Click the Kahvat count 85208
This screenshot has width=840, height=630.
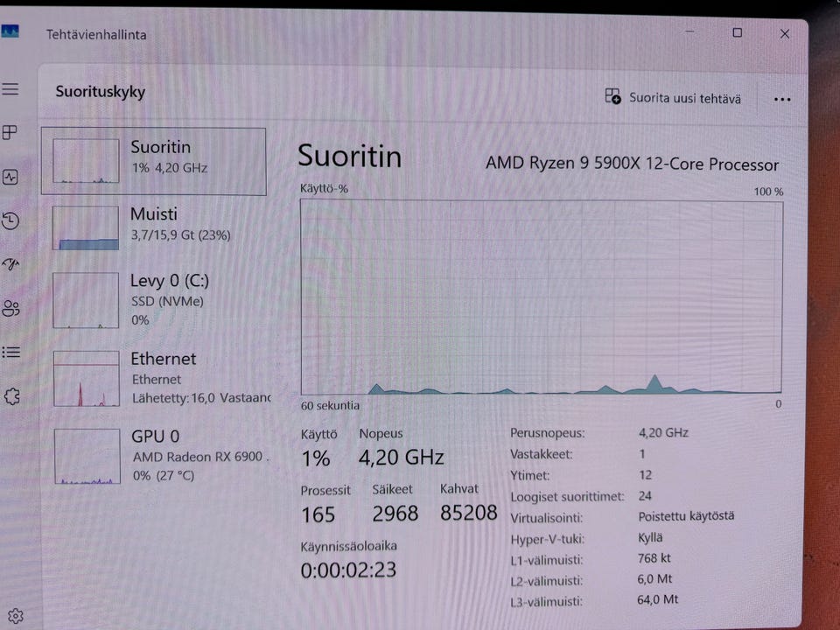[469, 513]
